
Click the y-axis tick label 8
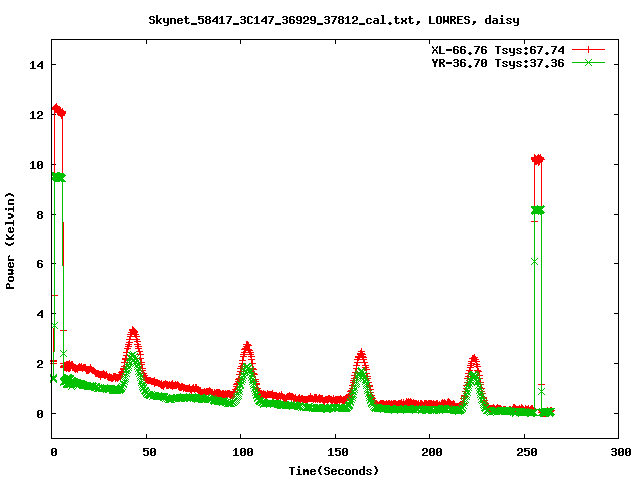coord(40,215)
